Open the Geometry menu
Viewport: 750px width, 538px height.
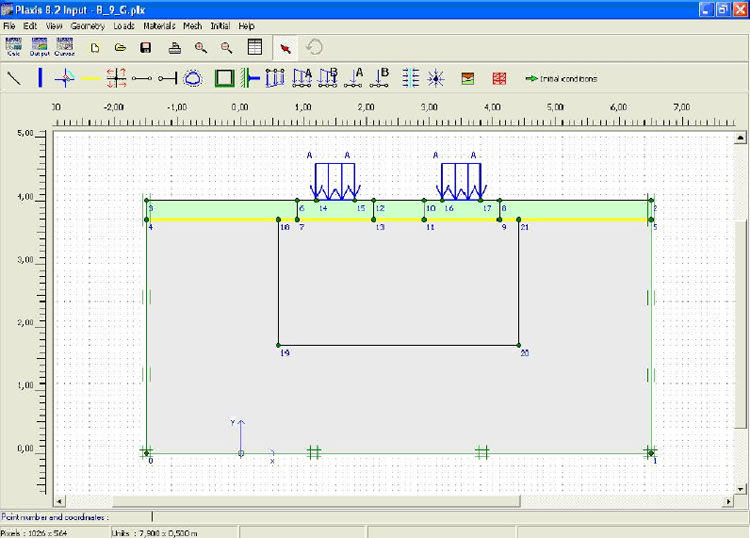coord(87,25)
